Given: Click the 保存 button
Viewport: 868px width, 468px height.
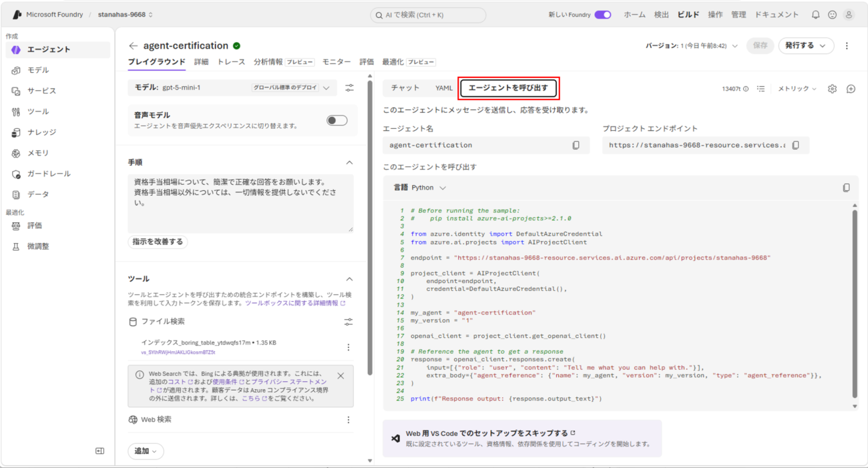Looking at the screenshot, I should coord(761,46).
